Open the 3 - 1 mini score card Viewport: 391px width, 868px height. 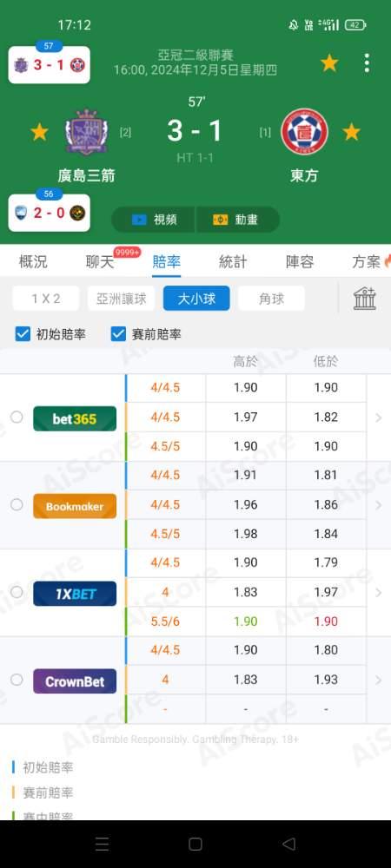pyautogui.click(x=50, y=65)
